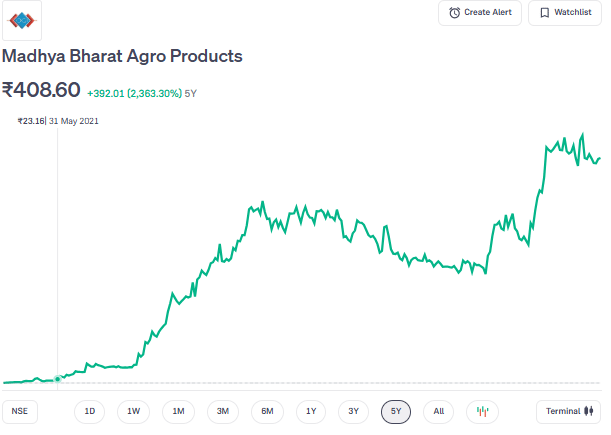Click the +392.01 (2,363.30%) change value
The height and width of the screenshot is (435, 611).
tap(134, 93)
